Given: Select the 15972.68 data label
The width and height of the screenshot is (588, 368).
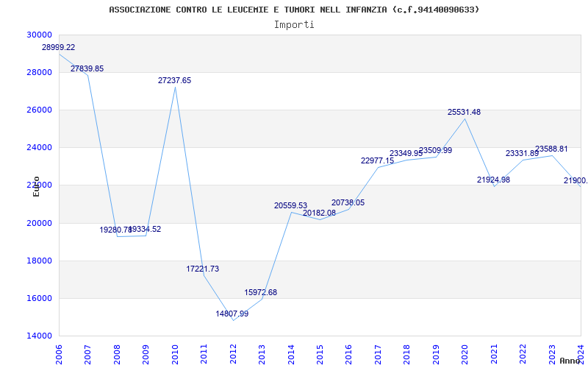Looking at the screenshot, I should (261, 292).
